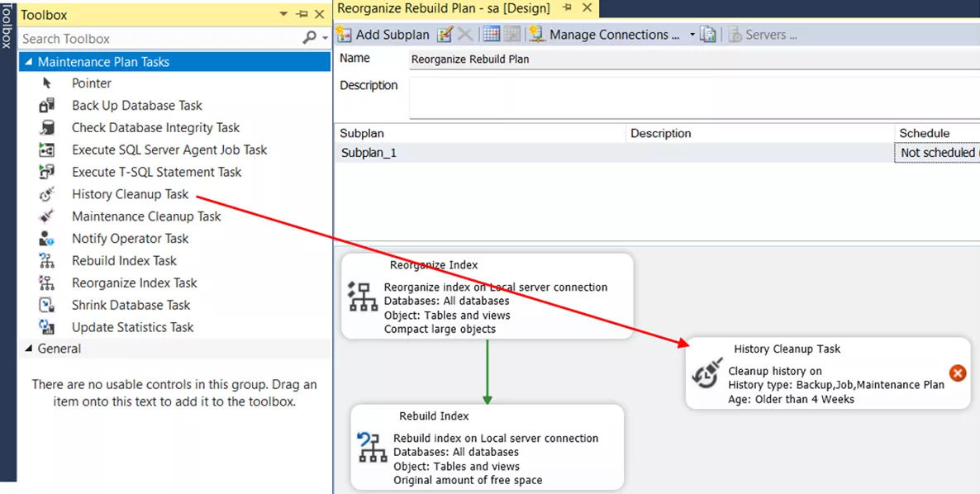Open the subplan schedule calendar icon
Image resolution: width=980 pixels, height=494 pixels.
(492, 35)
